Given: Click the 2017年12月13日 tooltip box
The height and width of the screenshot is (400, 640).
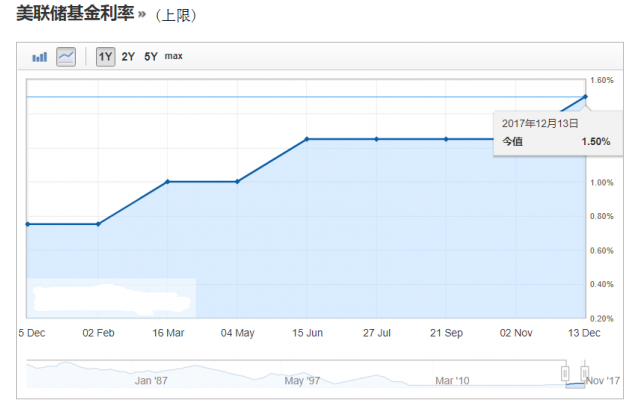Looking at the screenshot, I should (x=555, y=132).
